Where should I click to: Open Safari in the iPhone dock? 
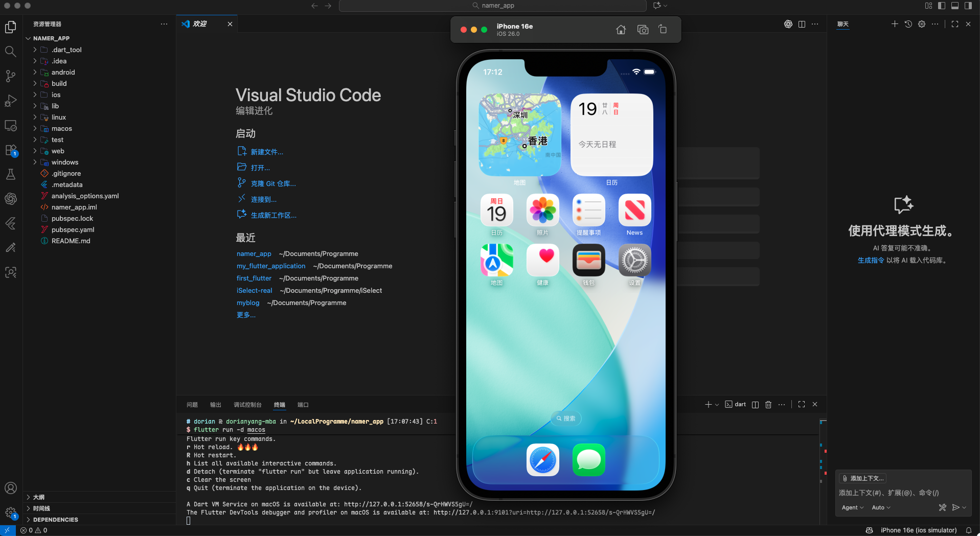(543, 460)
